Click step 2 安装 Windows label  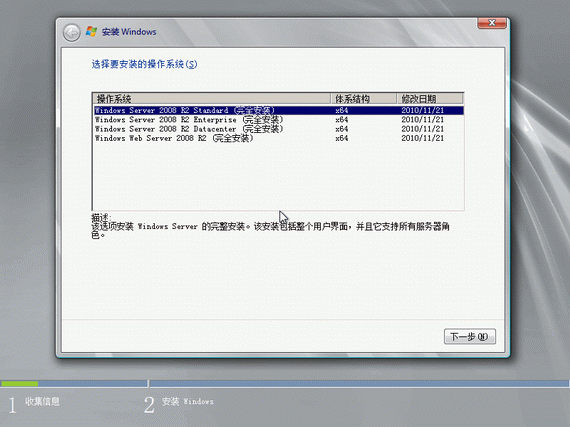tap(188, 402)
